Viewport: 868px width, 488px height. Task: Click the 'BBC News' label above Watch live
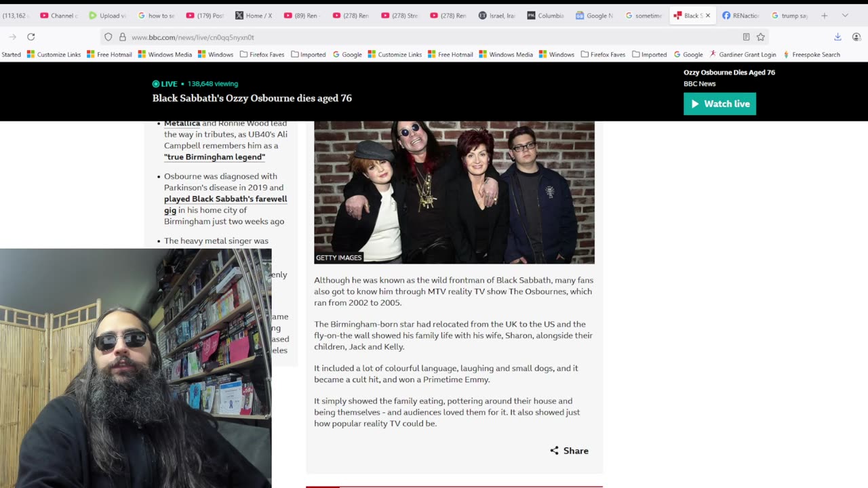point(700,84)
